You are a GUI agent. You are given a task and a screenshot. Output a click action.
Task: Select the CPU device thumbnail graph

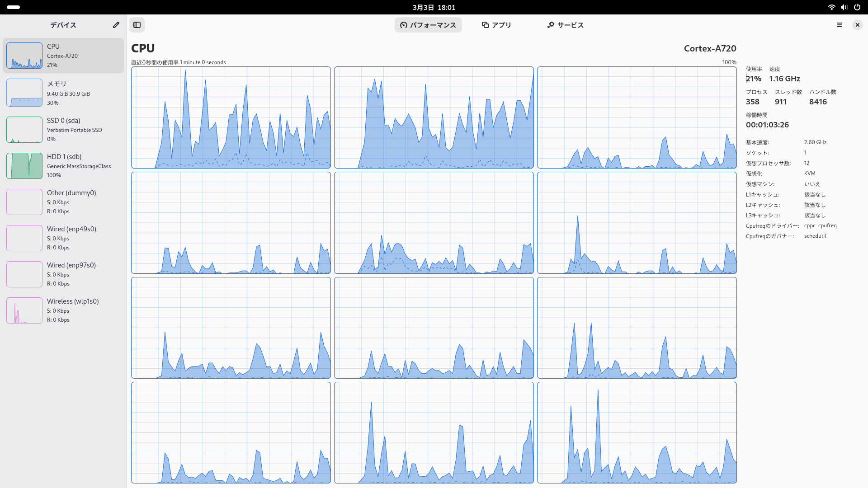[x=24, y=56]
